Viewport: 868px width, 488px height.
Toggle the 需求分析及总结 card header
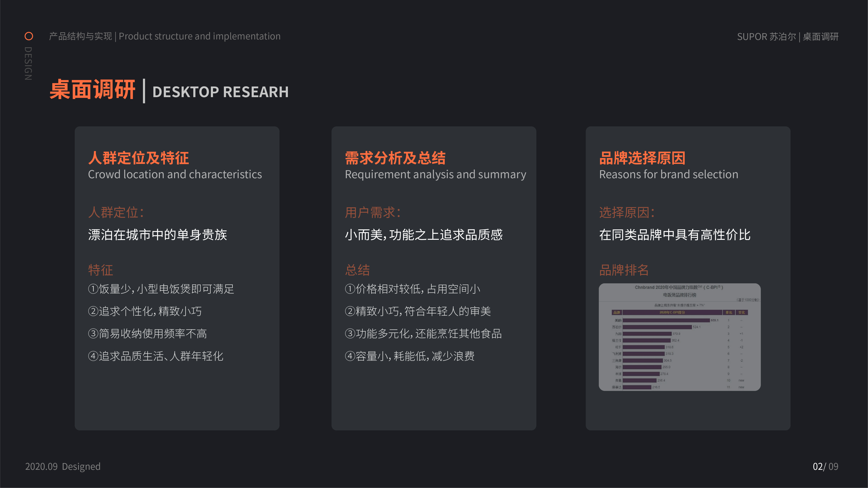click(x=395, y=158)
